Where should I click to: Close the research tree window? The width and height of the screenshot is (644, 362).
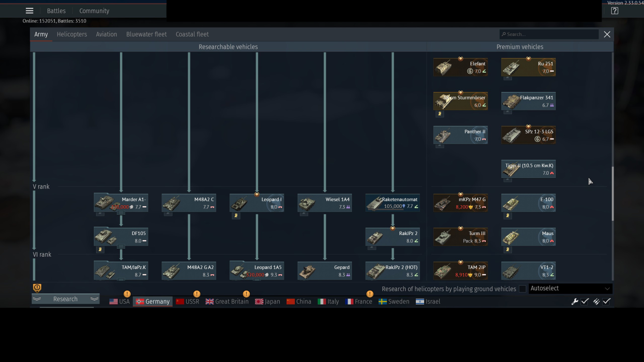[607, 34]
